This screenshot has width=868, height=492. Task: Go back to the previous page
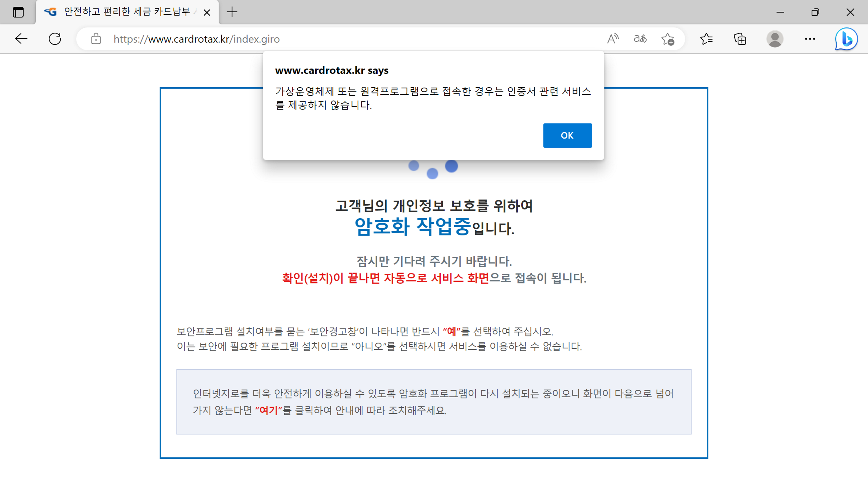click(x=21, y=39)
